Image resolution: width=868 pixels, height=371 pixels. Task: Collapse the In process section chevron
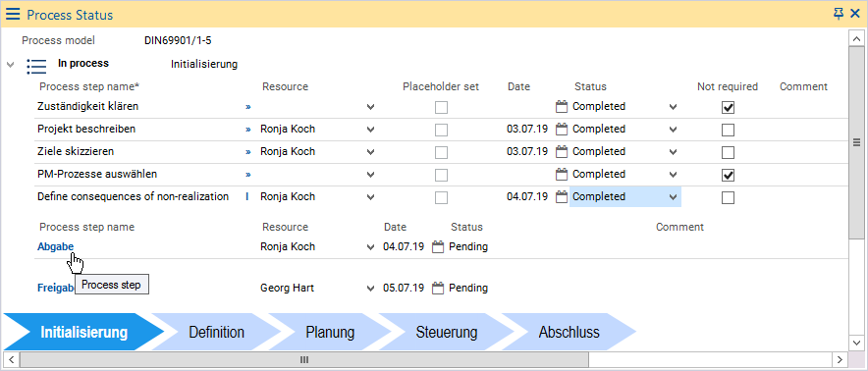click(10, 65)
